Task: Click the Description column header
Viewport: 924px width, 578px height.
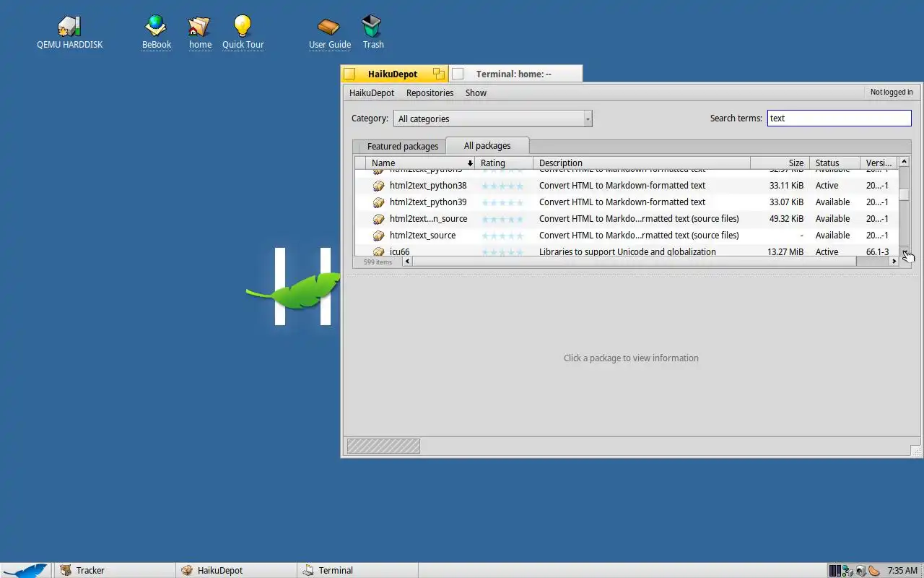Action: pyautogui.click(x=642, y=163)
